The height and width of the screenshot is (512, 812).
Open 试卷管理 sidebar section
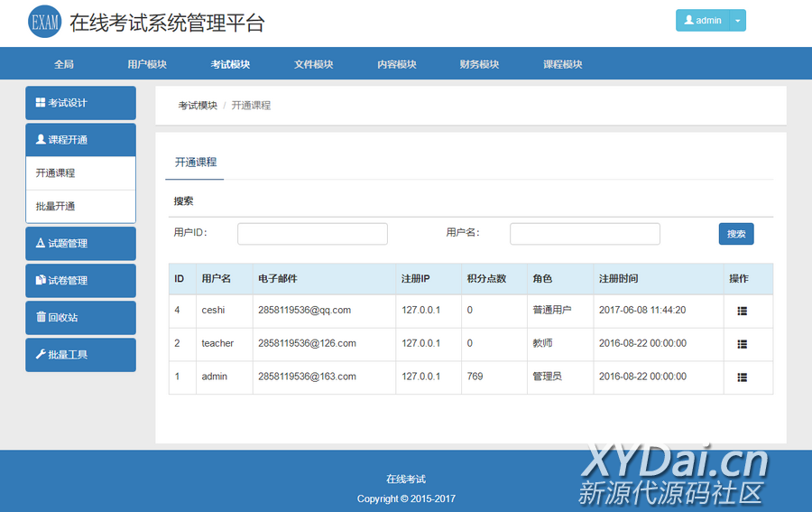[80, 281]
